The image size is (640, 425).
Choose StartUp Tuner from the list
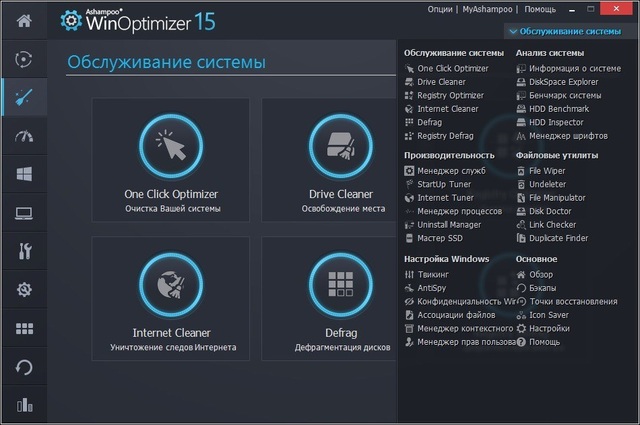click(443, 184)
